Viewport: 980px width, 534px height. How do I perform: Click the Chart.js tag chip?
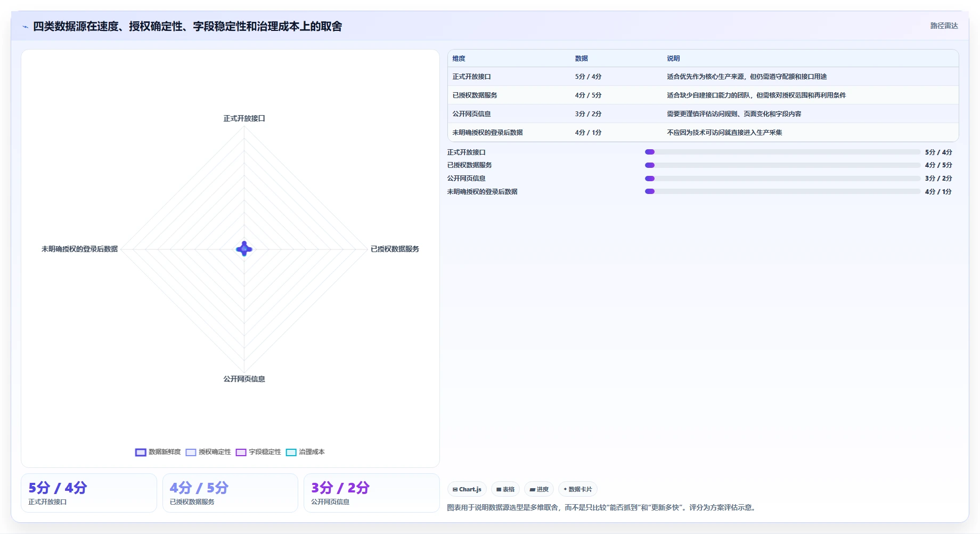click(467, 489)
